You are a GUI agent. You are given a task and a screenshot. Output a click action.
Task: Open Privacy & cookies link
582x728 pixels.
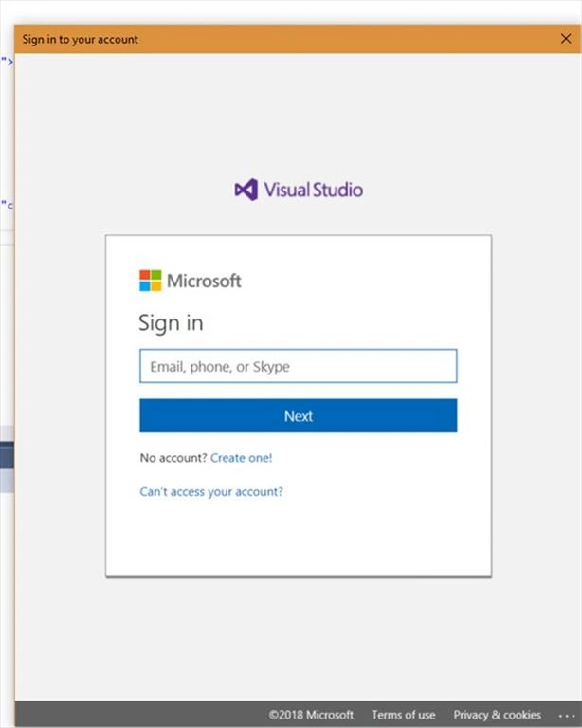(x=497, y=715)
